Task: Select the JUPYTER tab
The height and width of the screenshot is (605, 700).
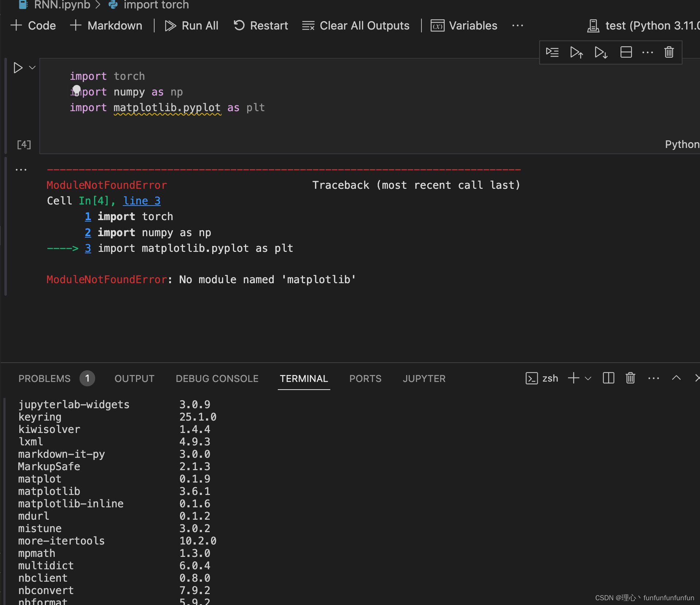Action: tap(424, 378)
